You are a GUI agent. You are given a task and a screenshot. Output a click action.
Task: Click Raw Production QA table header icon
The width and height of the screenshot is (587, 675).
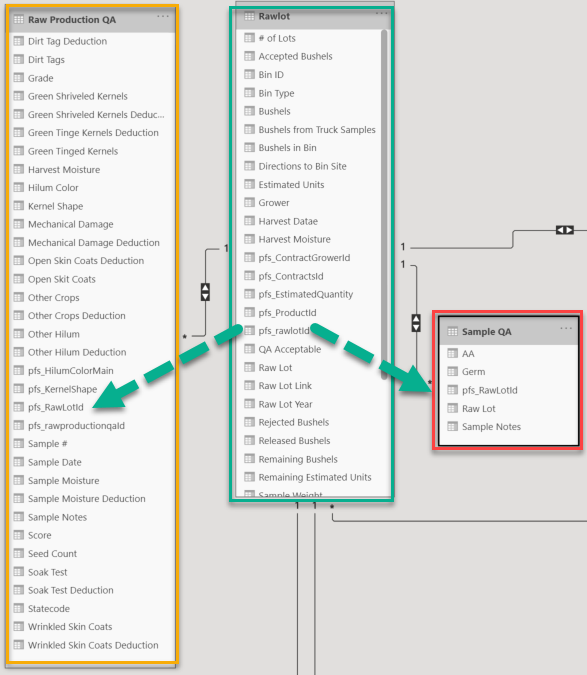[19, 19]
